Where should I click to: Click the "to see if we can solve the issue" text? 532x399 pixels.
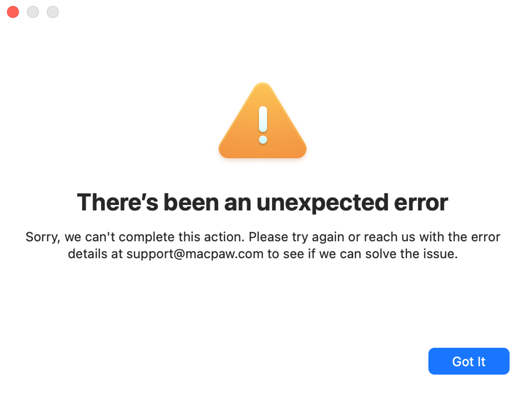(363, 254)
